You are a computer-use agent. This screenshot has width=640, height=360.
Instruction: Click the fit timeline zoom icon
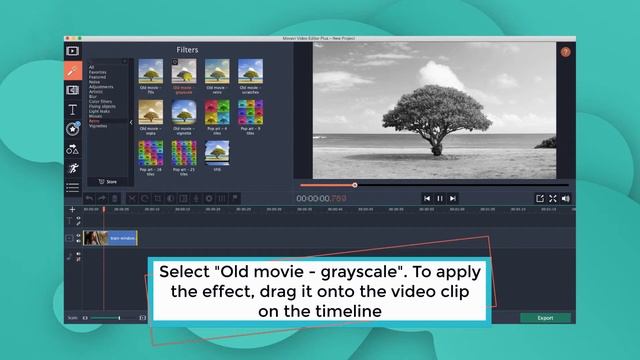click(x=142, y=318)
